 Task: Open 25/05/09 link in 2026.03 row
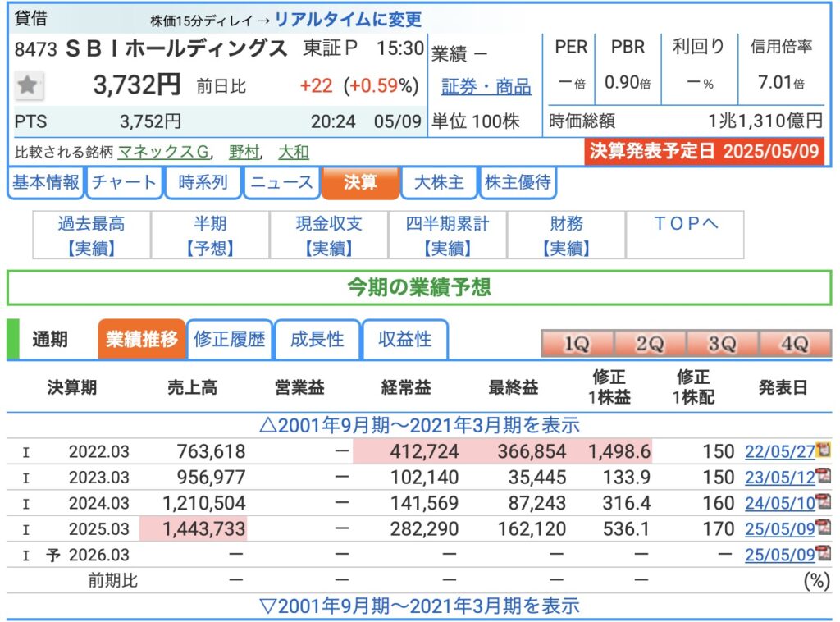coord(780,555)
